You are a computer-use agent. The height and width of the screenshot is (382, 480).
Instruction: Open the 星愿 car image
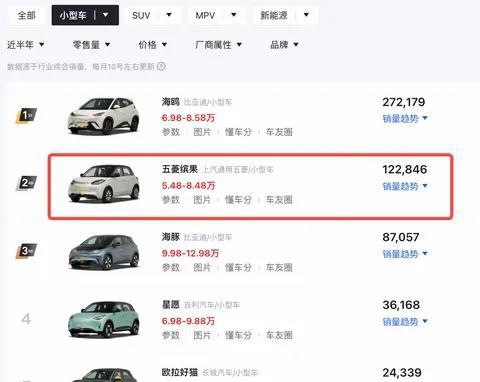point(104,319)
